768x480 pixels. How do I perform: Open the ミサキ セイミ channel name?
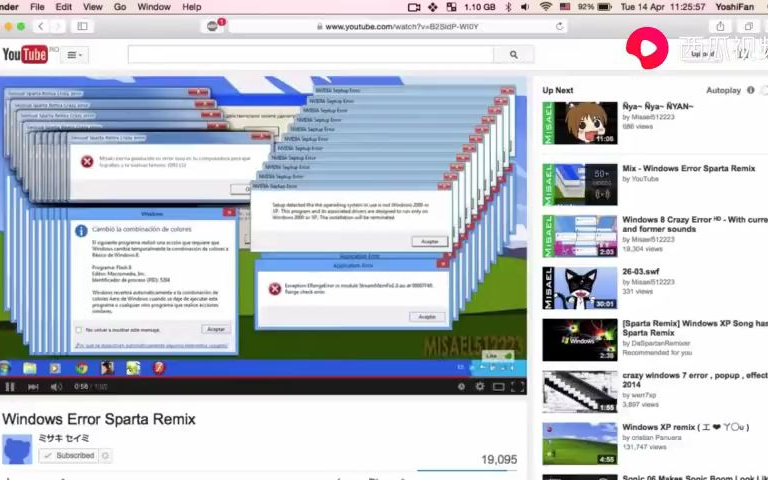click(64, 438)
